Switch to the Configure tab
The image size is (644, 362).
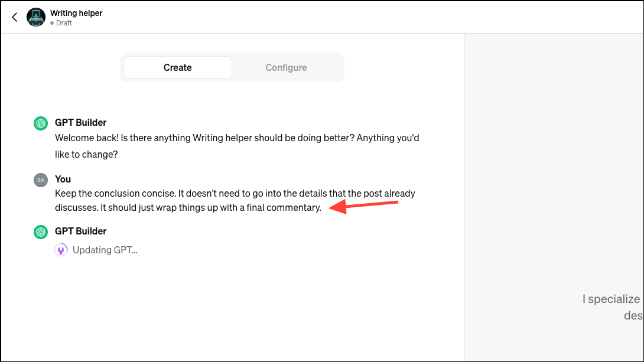coord(286,67)
